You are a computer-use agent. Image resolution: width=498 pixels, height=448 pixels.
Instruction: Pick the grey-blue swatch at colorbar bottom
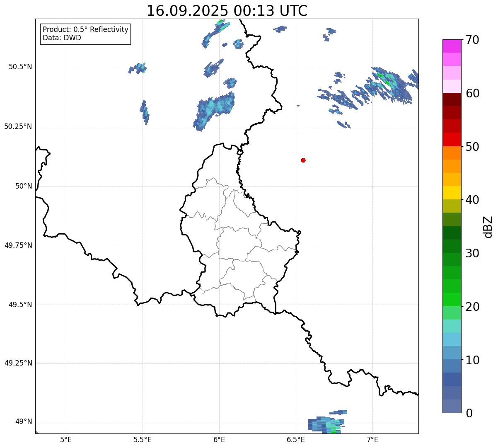point(452,406)
